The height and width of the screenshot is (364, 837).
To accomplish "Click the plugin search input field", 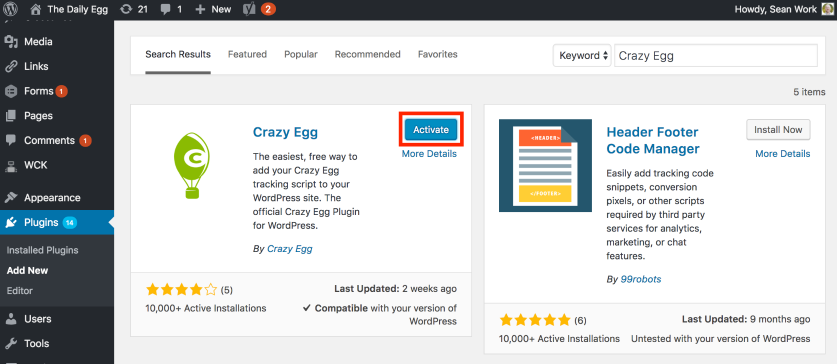I will 716,56.
